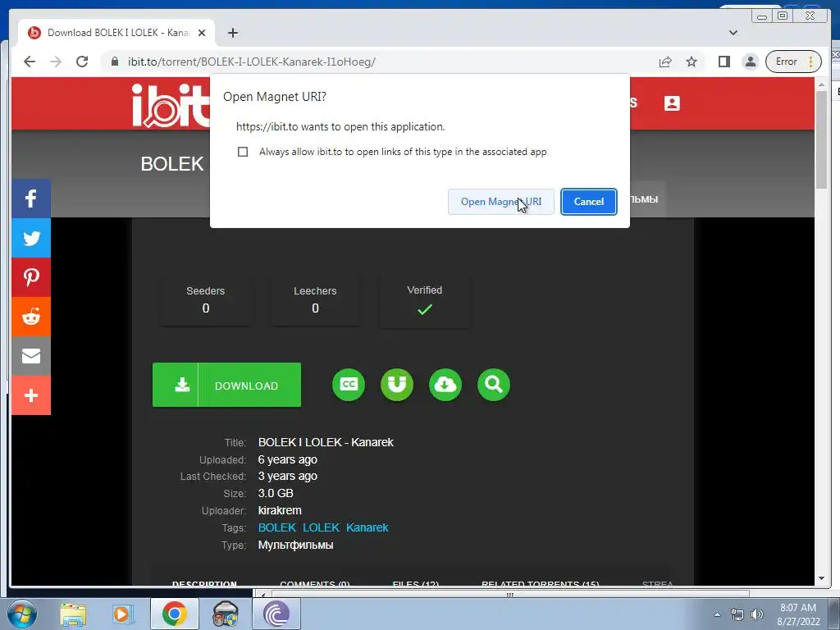
Task: Expand more sharing options plus icon
Action: coord(31,395)
